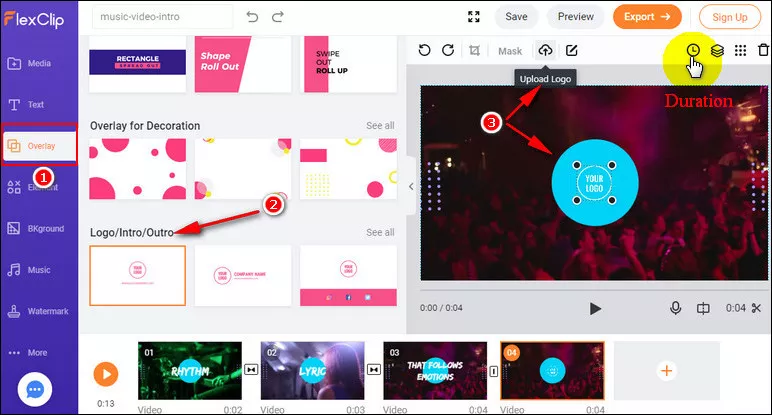The width and height of the screenshot is (772, 415).
Task: Toggle fullscreen view icon
Action: coord(474,17)
